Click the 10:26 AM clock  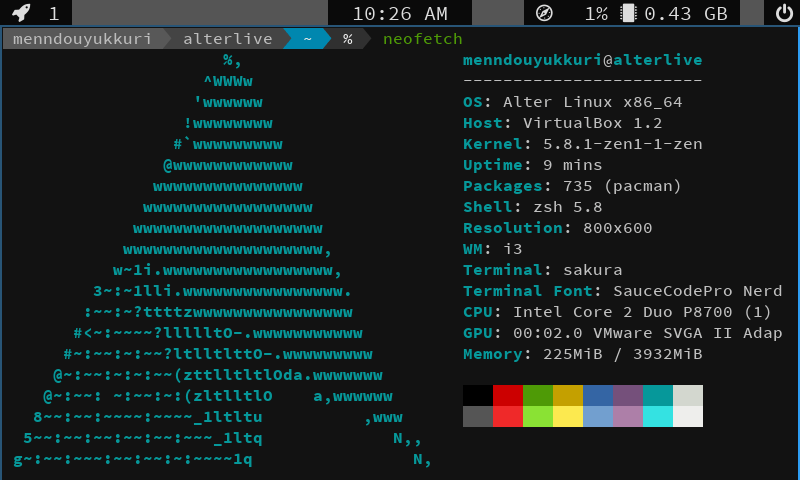400,13
